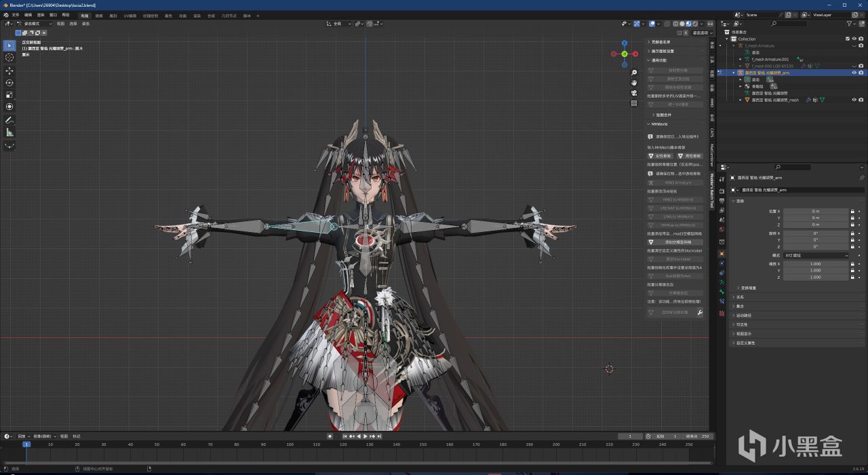Switch to the UV编辑 workspace tab
Viewport: 868px width, 475px height.
(x=130, y=15)
